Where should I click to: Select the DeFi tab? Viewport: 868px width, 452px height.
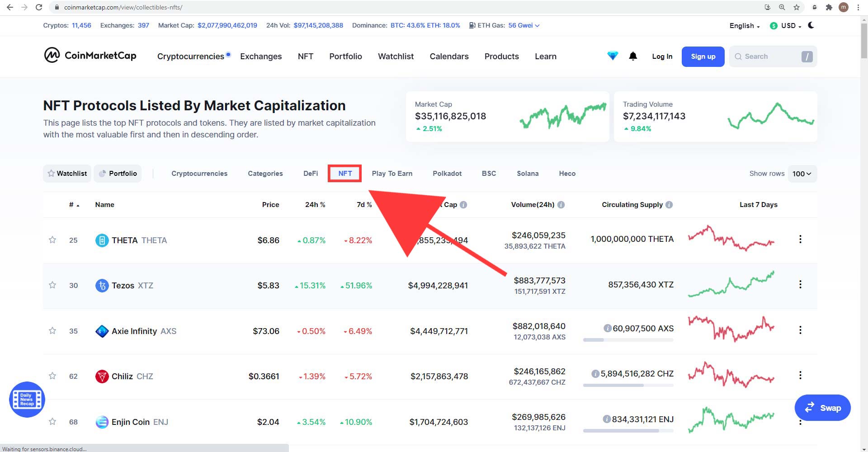coord(311,174)
